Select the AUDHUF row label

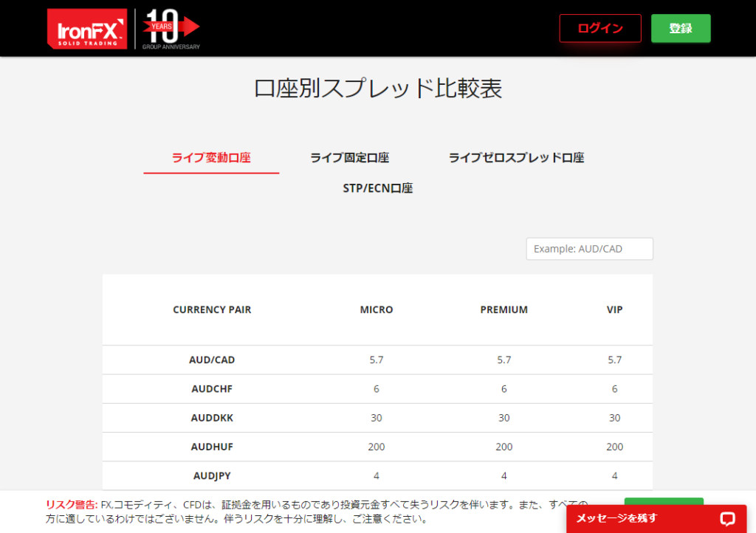click(212, 447)
